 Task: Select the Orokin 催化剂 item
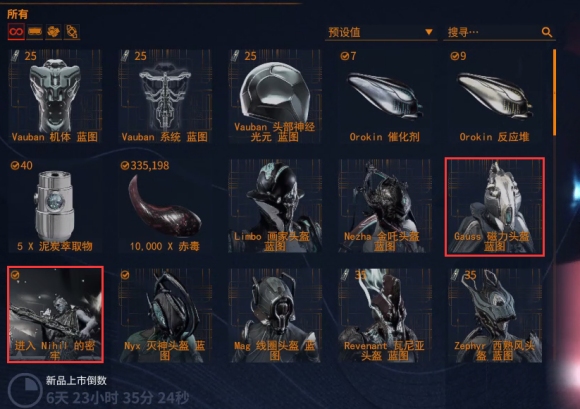(x=384, y=97)
